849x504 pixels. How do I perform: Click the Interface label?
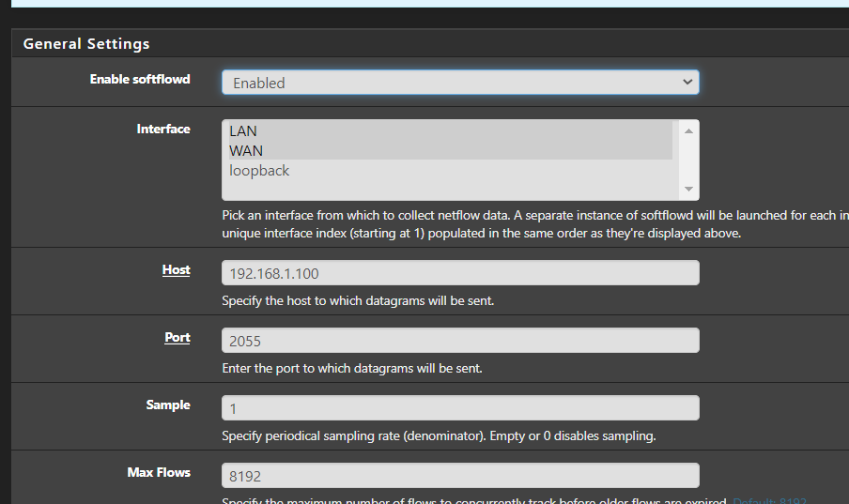pos(163,129)
